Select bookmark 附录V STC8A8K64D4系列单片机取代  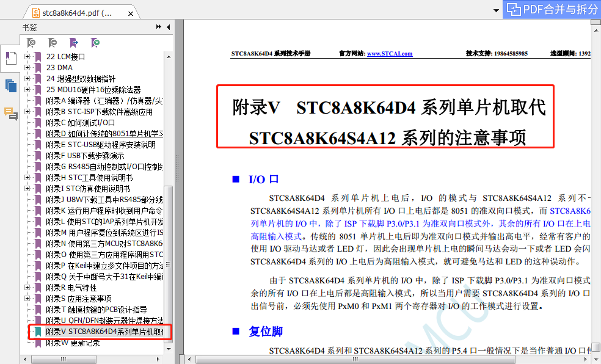pyautogui.click(x=104, y=332)
